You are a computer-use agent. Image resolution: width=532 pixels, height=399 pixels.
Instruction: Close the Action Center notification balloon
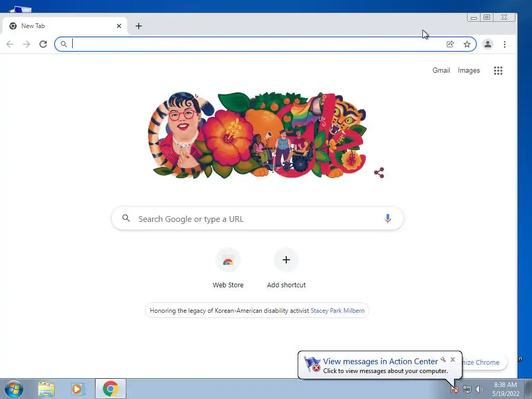pyautogui.click(x=453, y=360)
